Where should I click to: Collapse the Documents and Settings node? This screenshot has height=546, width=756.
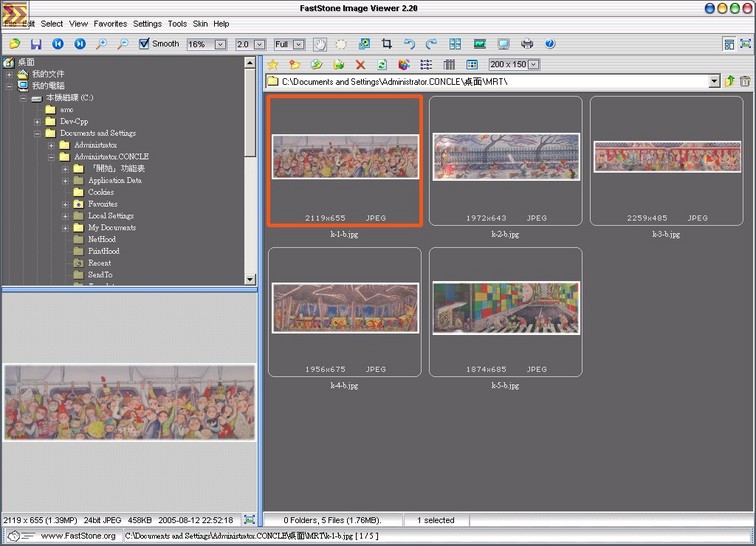pyautogui.click(x=37, y=133)
